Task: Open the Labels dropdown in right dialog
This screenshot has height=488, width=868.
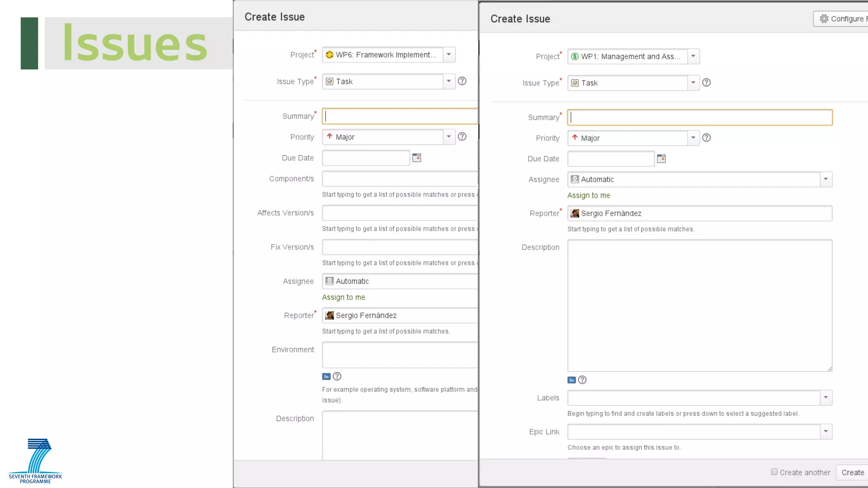Action: click(826, 398)
